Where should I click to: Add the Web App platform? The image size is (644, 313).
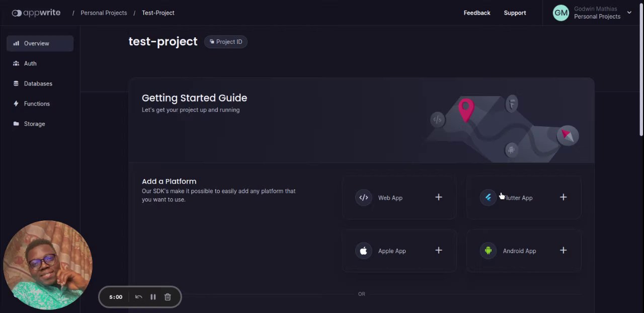point(399,198)
